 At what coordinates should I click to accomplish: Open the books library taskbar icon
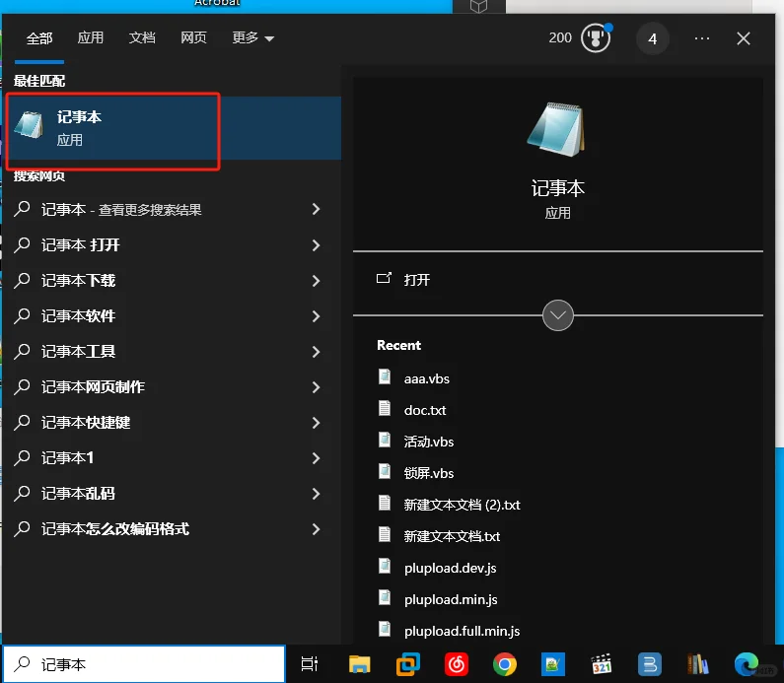698,664
